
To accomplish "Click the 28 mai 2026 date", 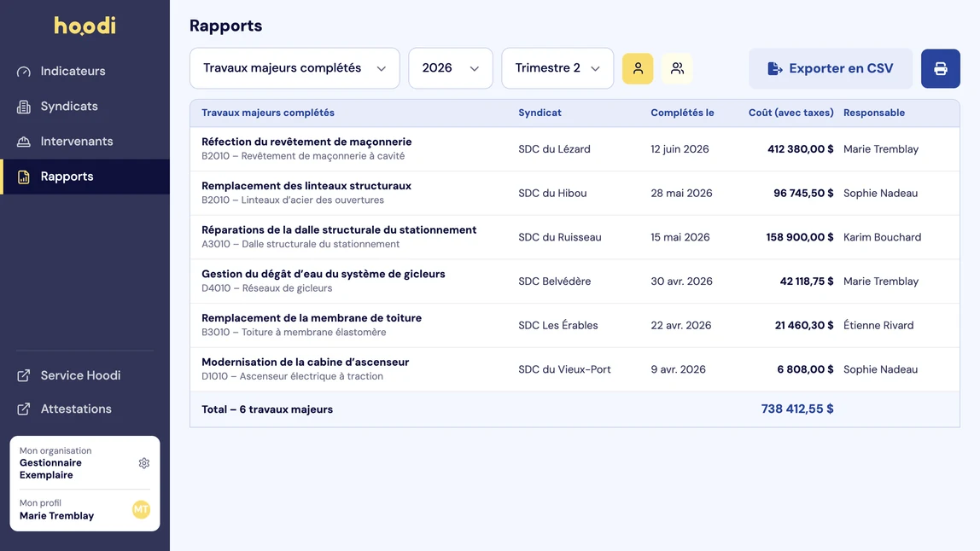I will coord(681,193).
